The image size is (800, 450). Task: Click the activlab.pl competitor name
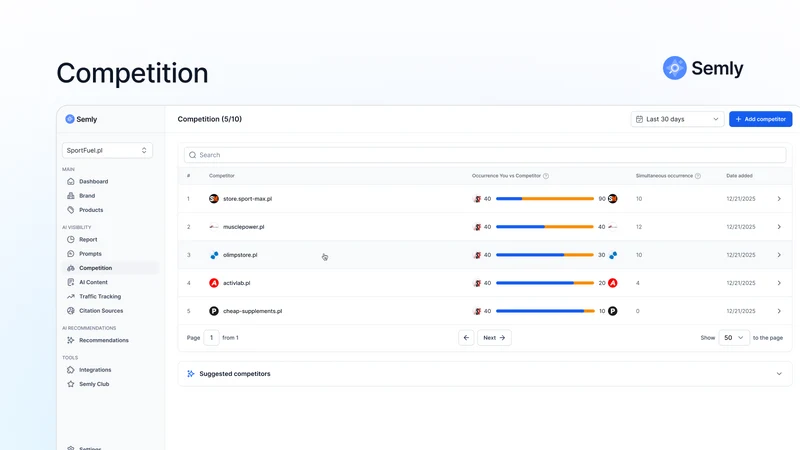236,283
